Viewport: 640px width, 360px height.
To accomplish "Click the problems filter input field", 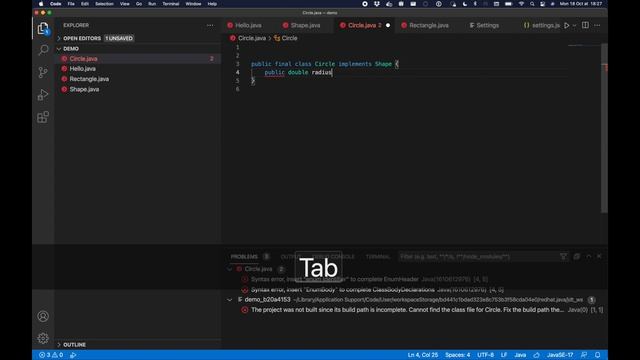I will pos(478,256).
